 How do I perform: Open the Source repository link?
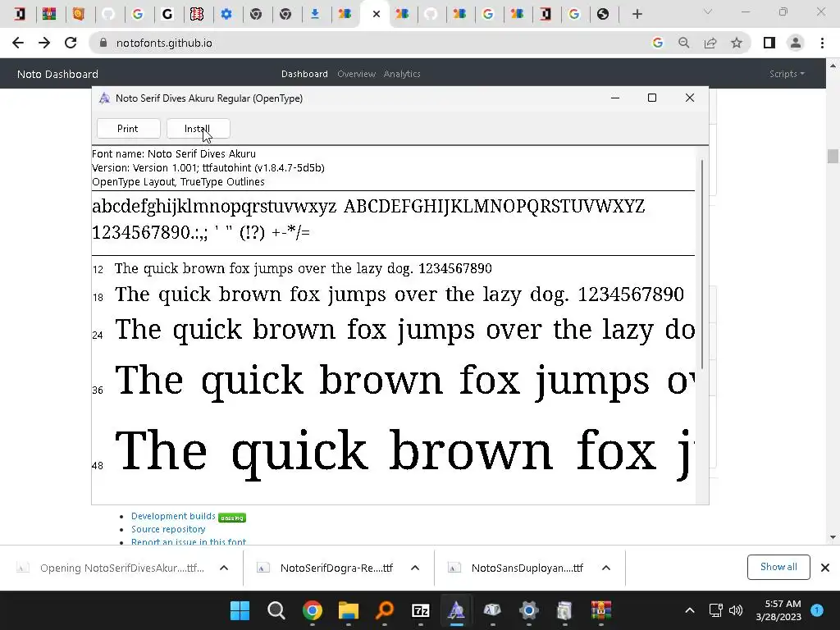pos(168,529)
